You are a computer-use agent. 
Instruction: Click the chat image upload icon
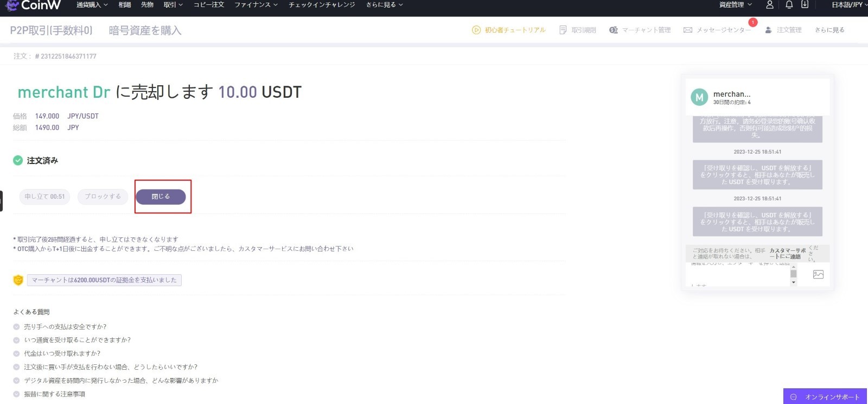[818, 275]
